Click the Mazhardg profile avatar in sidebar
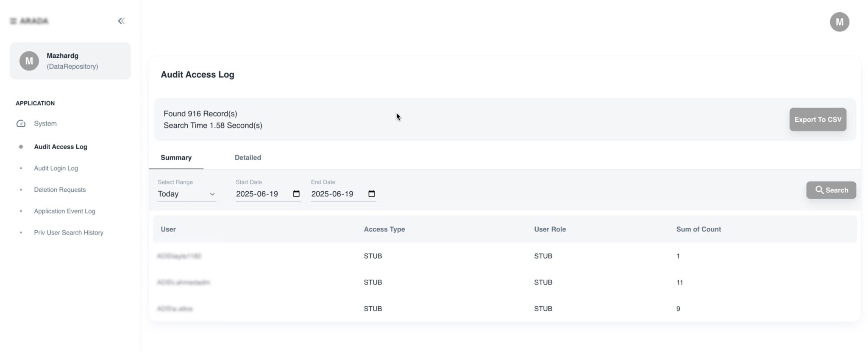Image resolution: width=868 pixels, height=352 pixels. (x=29, y=61)
